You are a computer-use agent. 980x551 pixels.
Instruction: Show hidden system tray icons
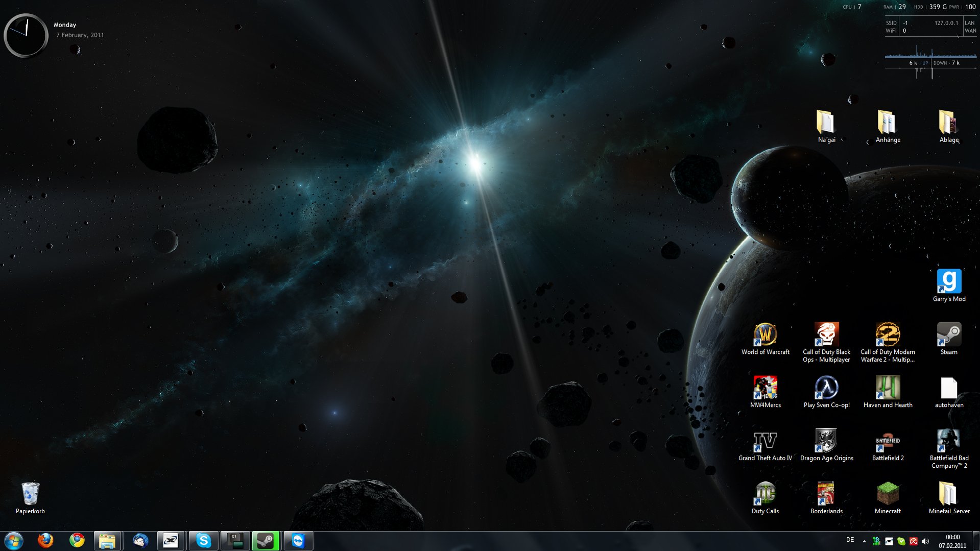click(864, 541)
